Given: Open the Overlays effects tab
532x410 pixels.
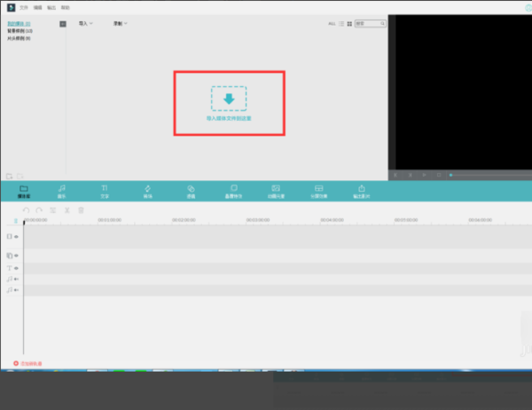Looking at the screenshot, I should [234, 191].
